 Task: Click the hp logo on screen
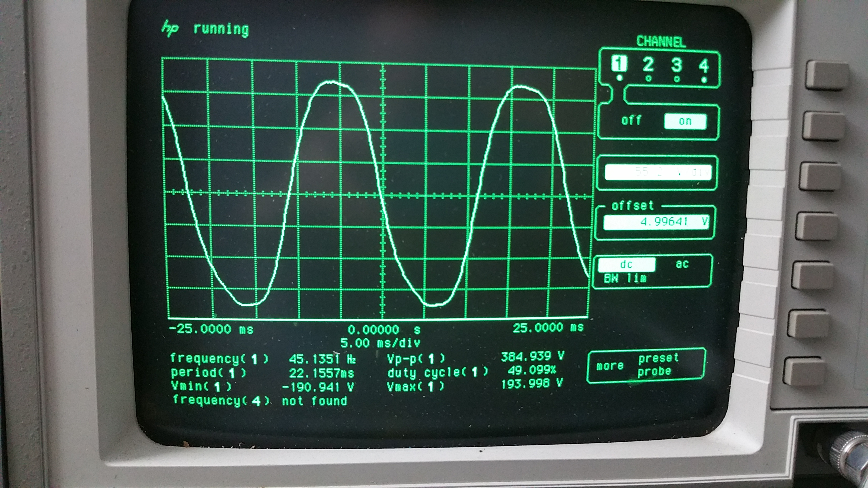pos(170,28)
